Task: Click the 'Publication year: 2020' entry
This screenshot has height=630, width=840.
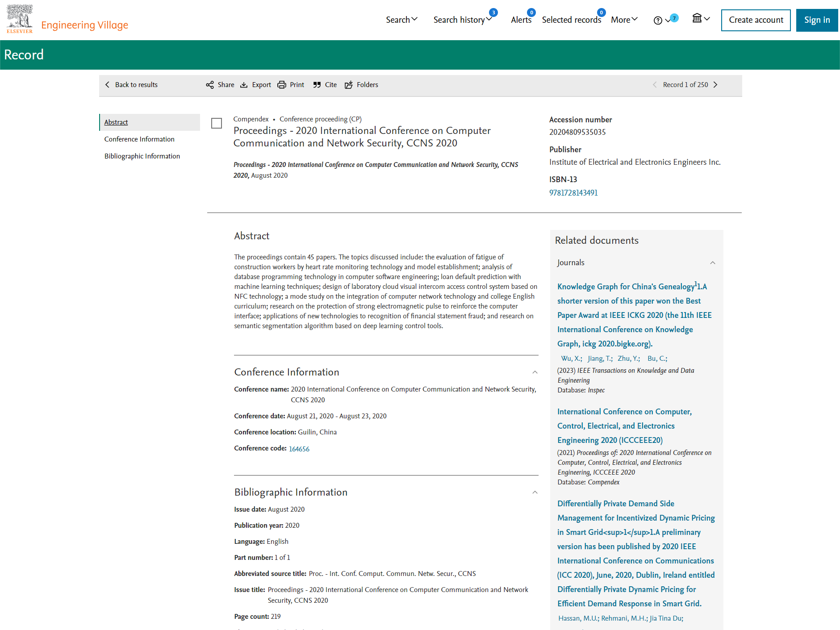Action: [267, 526]
